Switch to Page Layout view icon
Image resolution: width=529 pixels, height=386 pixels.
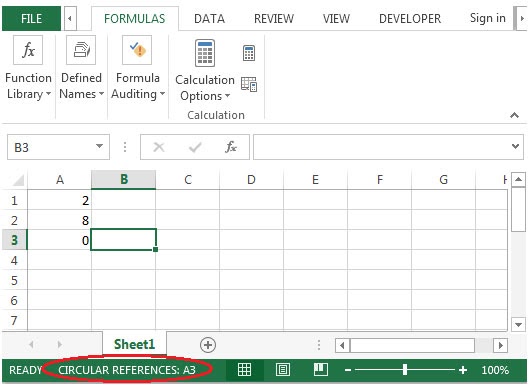click(283, 370)
